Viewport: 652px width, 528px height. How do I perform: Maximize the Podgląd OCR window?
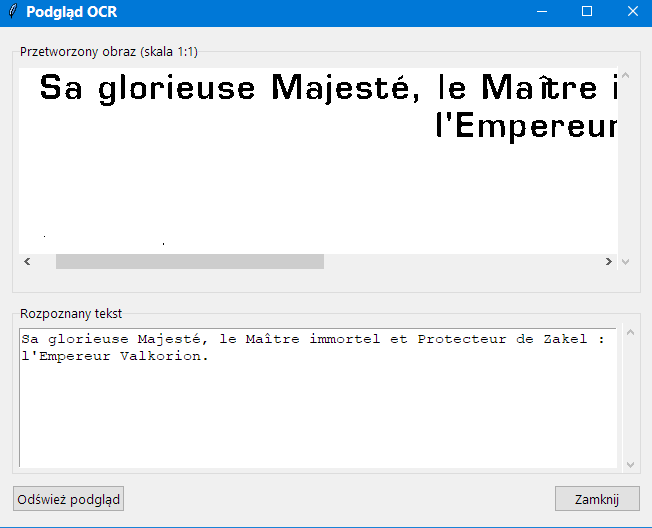click(587, 12)
